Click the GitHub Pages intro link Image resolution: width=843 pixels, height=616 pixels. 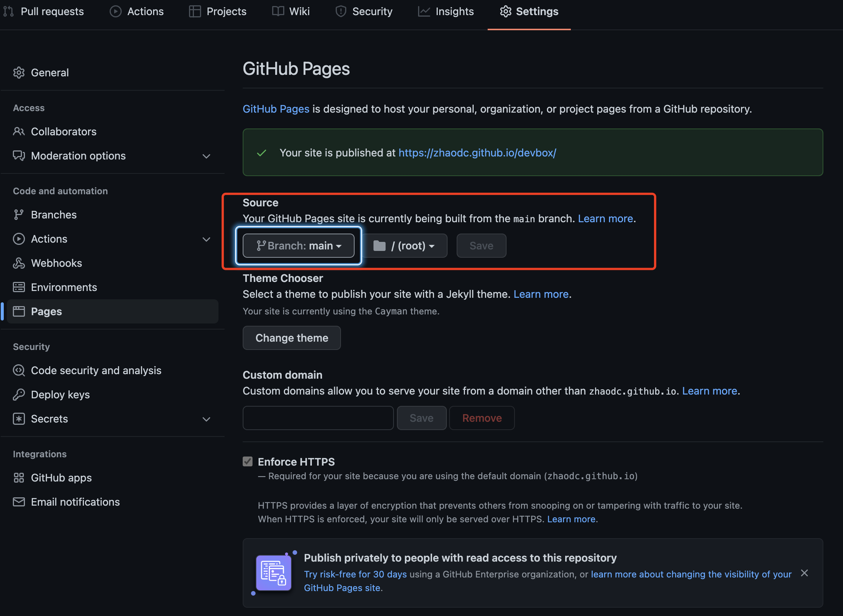point(276,109)
